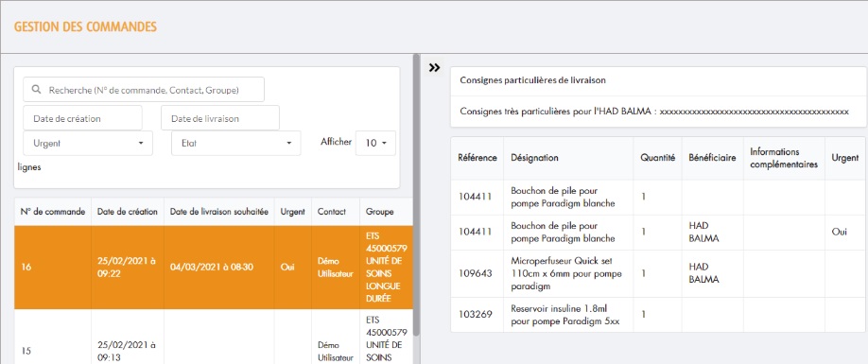This screenshot has width=868, height=364.
Task: Change the Afficher 10 lines dropdown
Action: 375,143
